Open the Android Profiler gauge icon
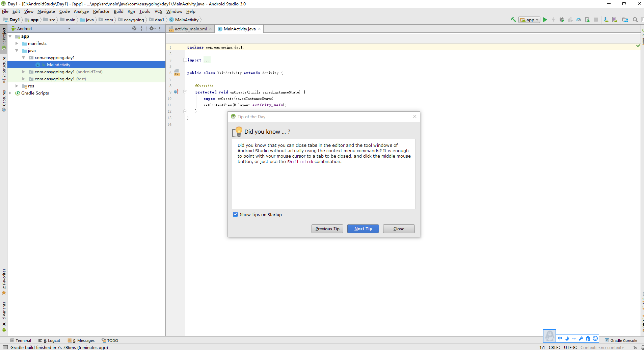The image size is (644, 350). pyautogui.click(x=579, y=20)
